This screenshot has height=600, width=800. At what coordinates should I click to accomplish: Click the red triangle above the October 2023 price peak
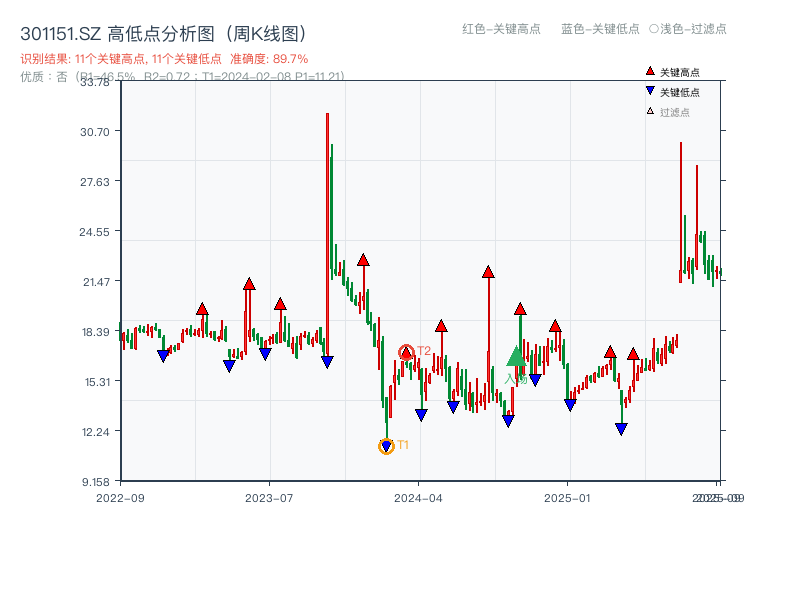363,258
